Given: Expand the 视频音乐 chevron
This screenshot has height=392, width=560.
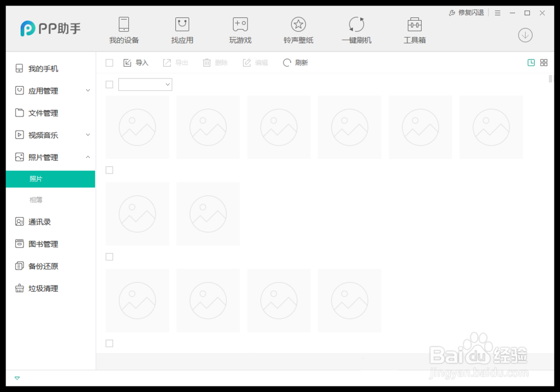Looking at the screenshot, I should click(88, 135).
